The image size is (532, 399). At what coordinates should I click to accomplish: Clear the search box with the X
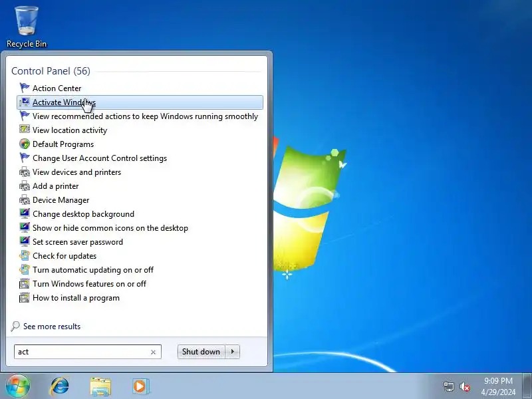point(153,352)
